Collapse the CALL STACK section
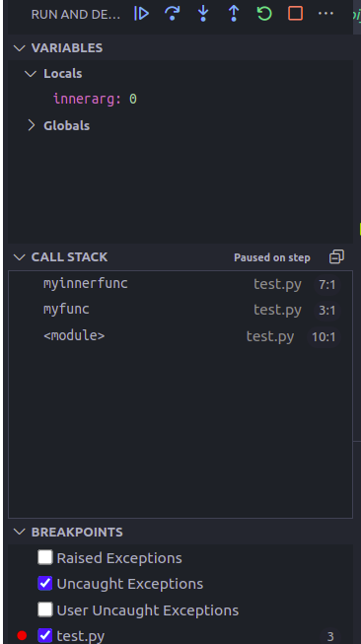 click(x=20, y=257)
